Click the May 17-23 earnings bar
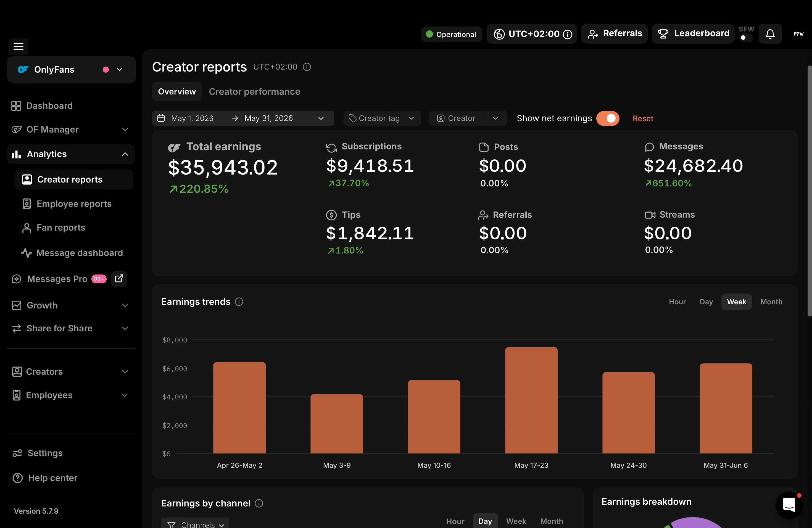The width and height of the screenshot is (812, 528). [x=531, y=400]
